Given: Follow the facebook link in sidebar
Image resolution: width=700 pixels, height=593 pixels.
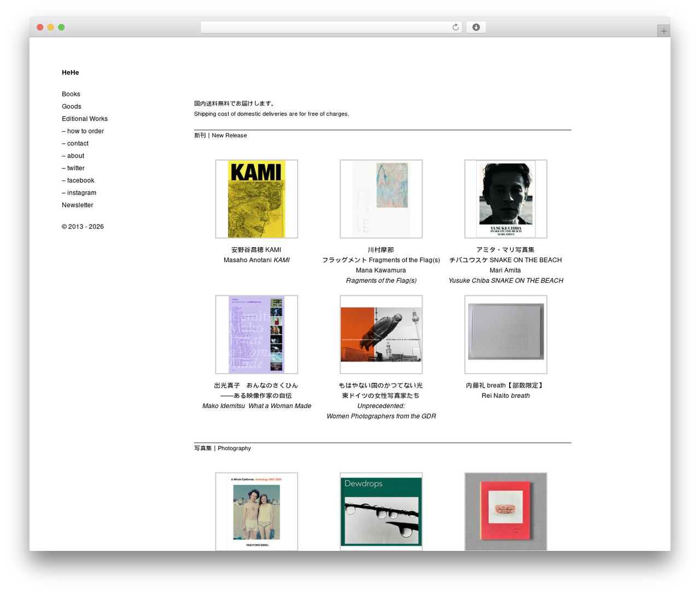Looking at the screenshot, I should (x=78, y=181).
